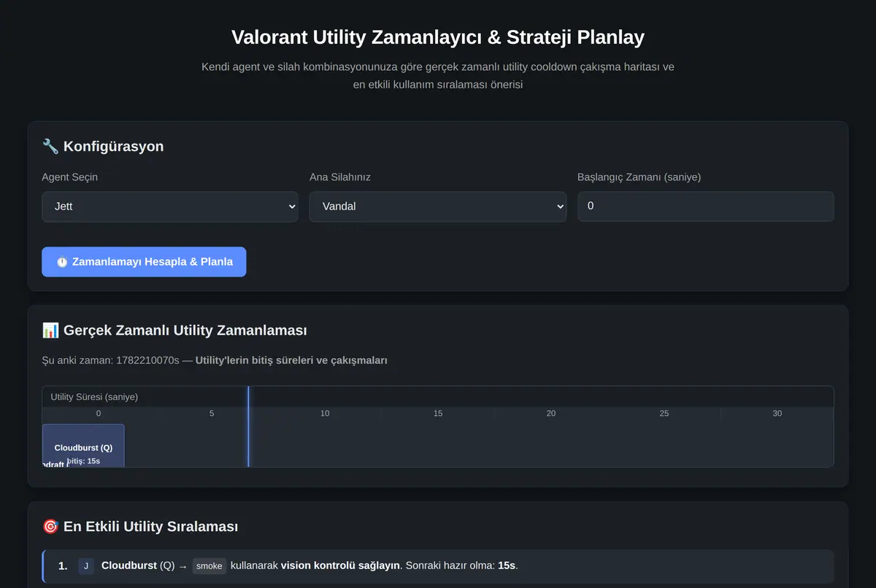Click the 15 tick on timeline axis
This screenshot has width=876, height=588.
click(438, 414)
